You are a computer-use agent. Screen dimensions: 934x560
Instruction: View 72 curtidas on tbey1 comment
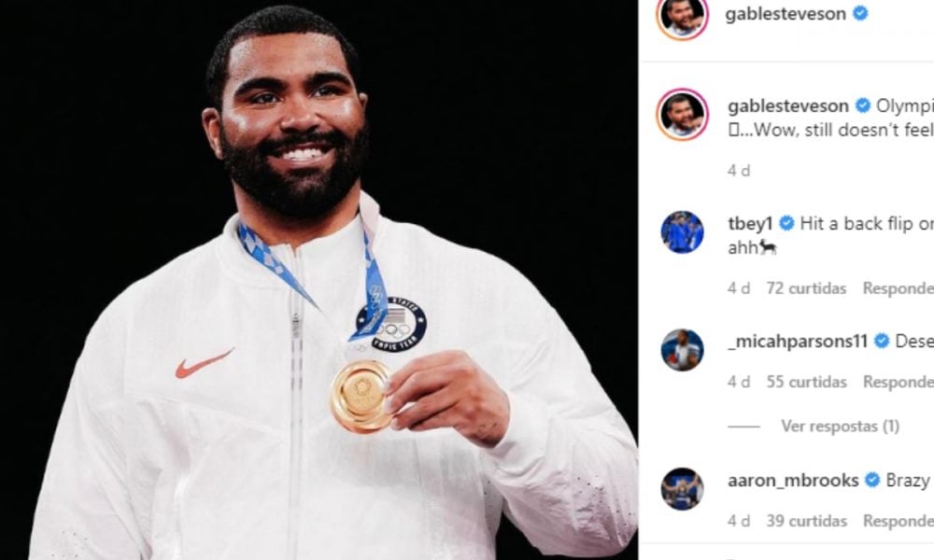(x=806, y=288)
